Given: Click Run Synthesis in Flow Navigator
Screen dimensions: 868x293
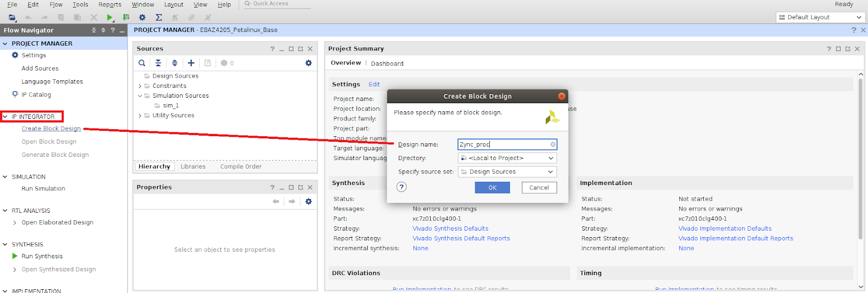Looking at the screenshot, I should [x=42, y=256].
